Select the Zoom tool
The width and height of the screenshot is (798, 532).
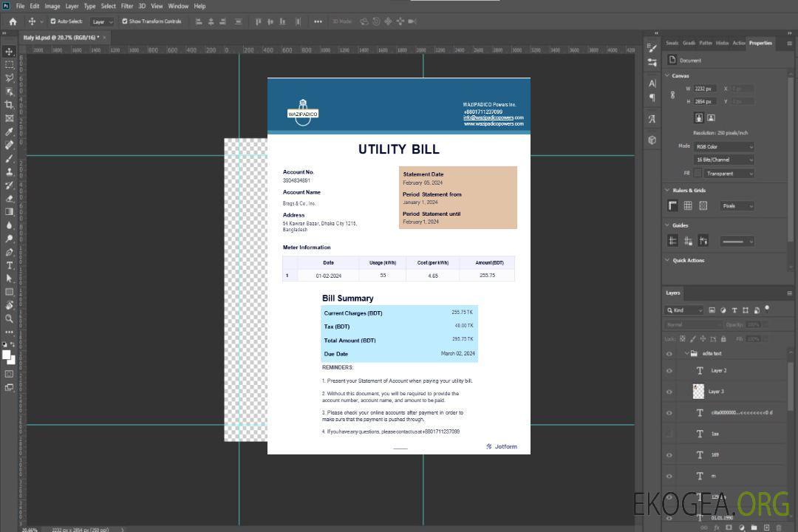[x=10, y=318]
